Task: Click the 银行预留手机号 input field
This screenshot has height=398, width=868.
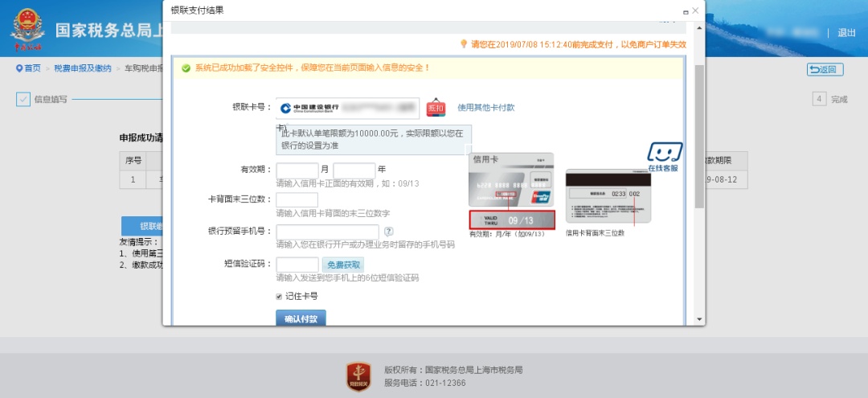Action: tap(327, 232)
